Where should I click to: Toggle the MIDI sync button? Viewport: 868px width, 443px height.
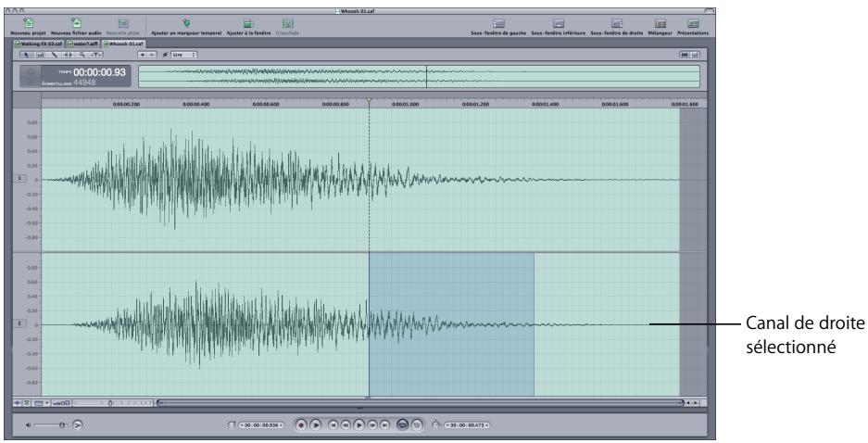tap(417, 425)
